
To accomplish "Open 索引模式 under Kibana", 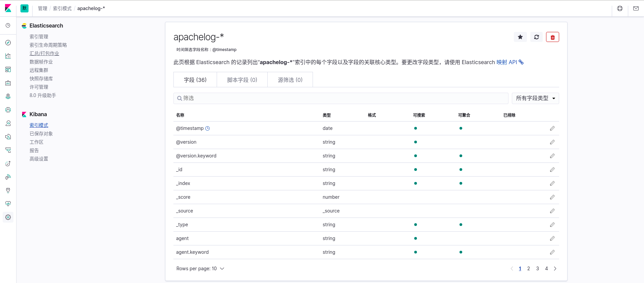I will coord(39,125).
